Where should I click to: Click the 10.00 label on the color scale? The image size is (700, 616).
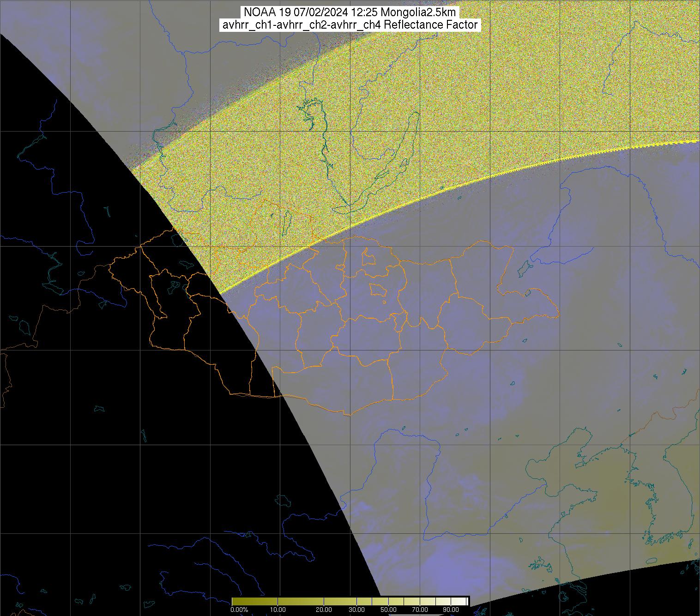277,610
